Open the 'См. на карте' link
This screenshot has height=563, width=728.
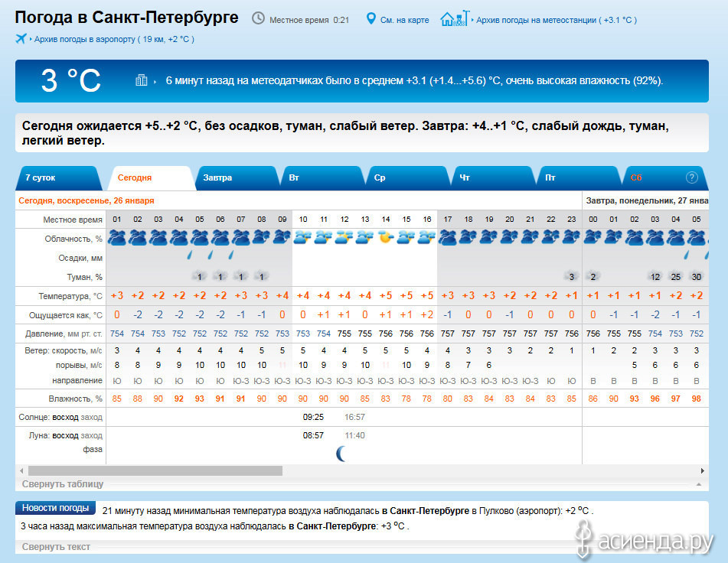pyautogui.click(x=404, y=20)
